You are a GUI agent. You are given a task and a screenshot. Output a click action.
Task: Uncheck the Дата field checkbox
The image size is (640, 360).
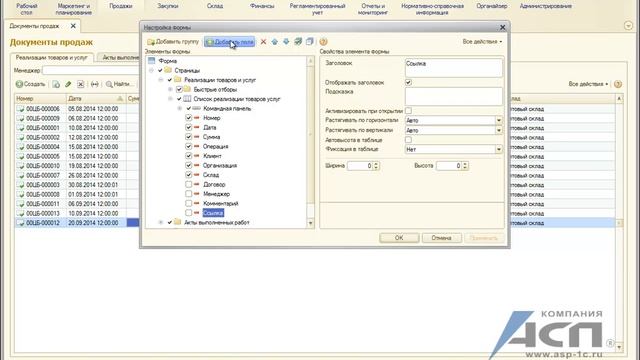click(x=189, y=127)
